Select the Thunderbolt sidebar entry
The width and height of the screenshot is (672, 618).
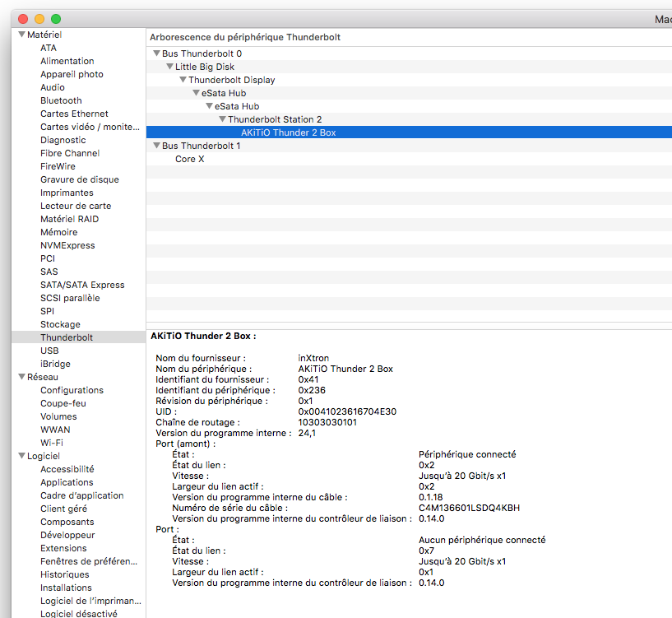78,337
